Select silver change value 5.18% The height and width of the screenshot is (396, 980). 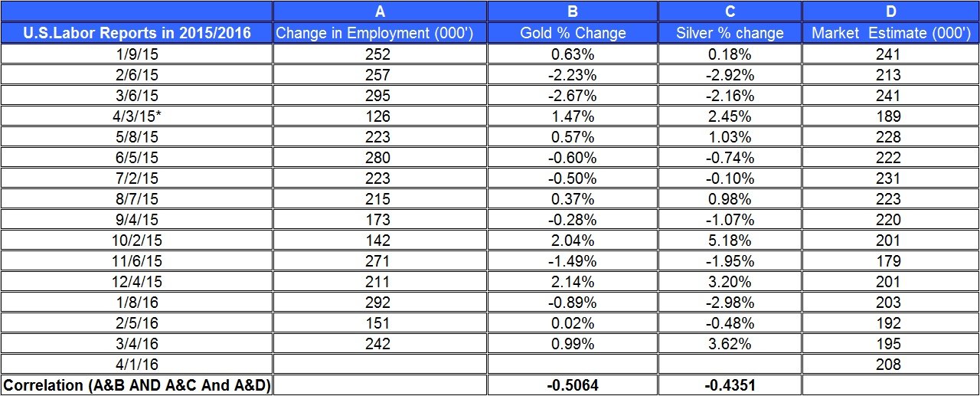730,241
